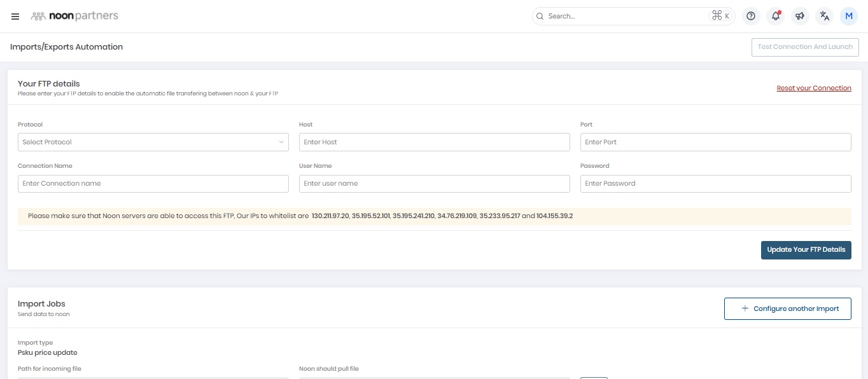This screenshot has height=379, width=868.
Task: Focus the Enter user name field
Action: [434, 183]
